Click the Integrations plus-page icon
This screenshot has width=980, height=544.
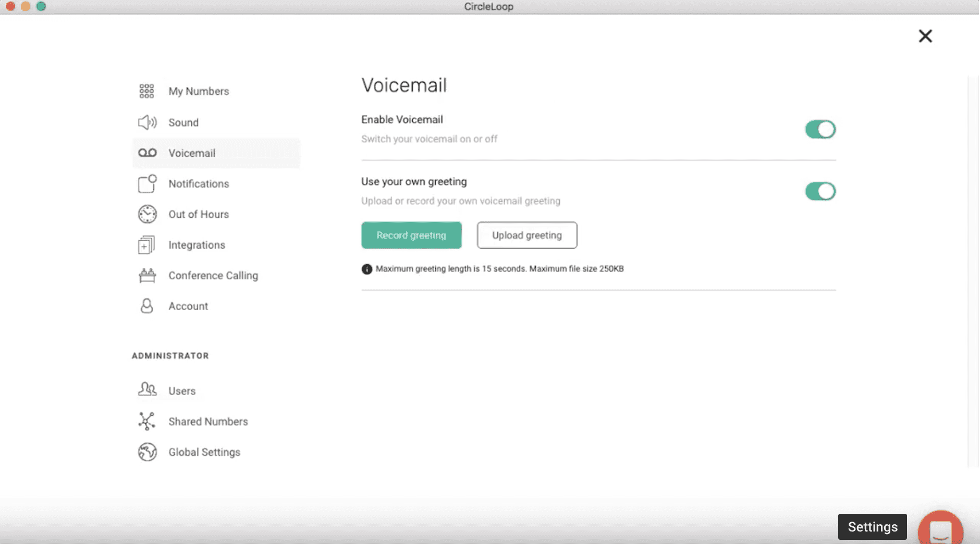[146, 245]
